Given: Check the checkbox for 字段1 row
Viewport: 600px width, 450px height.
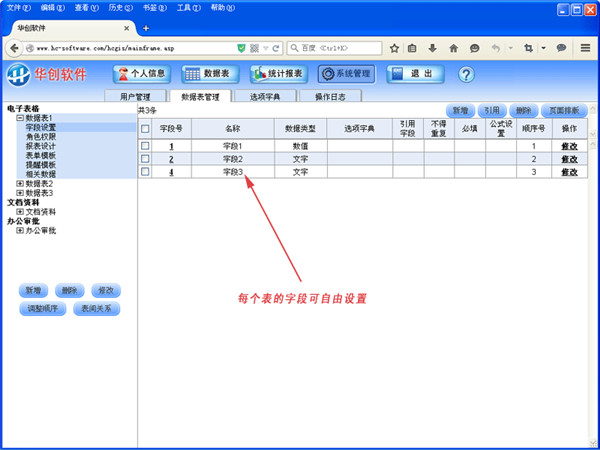Looking at the screenshot, I should click(145, 146).
